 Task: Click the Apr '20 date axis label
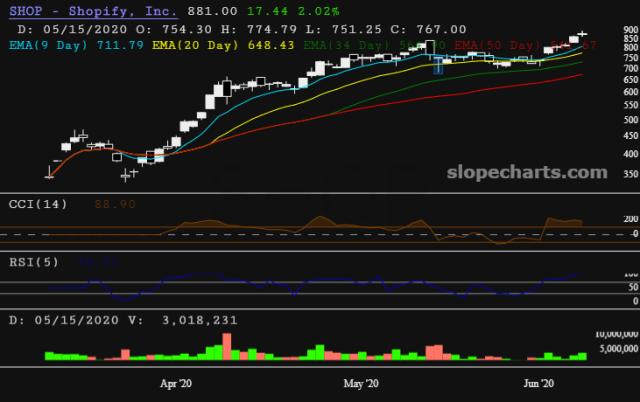pyautogui.click(x=176, y=382)
